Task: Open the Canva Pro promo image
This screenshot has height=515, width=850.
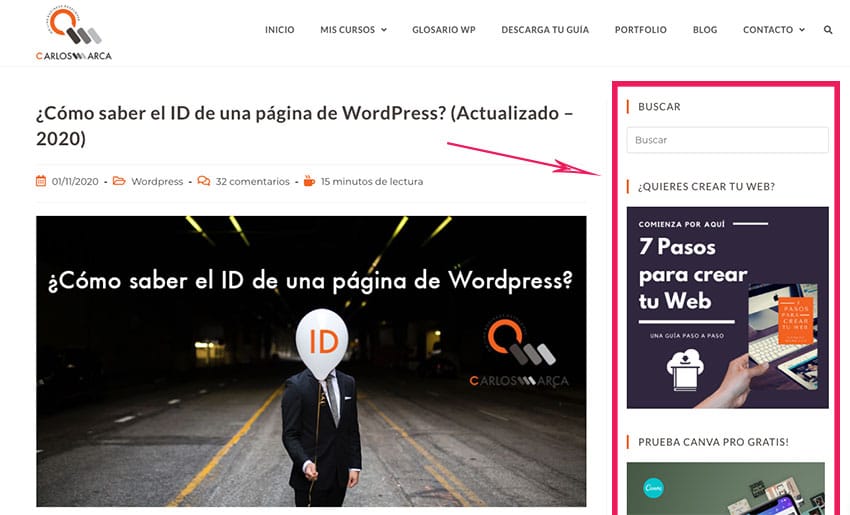Action: (726, 488)
